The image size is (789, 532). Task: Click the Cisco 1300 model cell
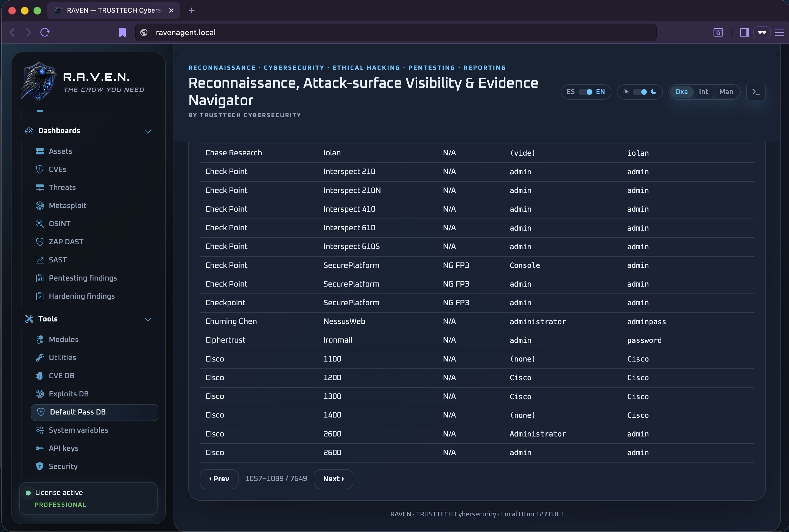(x=332, y=396)
